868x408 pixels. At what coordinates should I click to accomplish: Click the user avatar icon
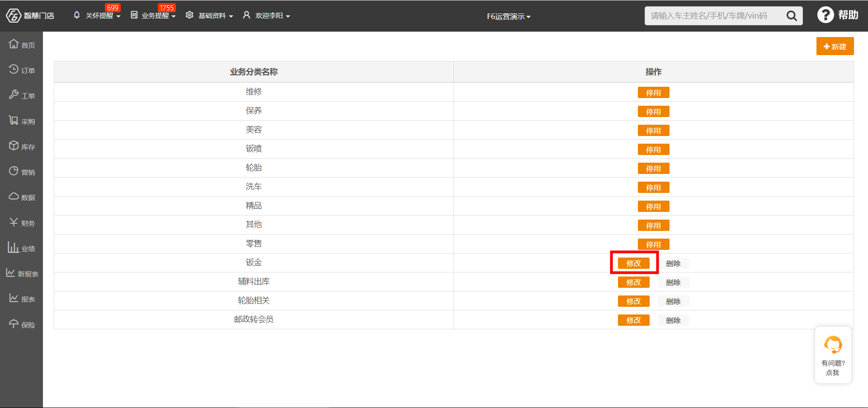pos(246,15)
